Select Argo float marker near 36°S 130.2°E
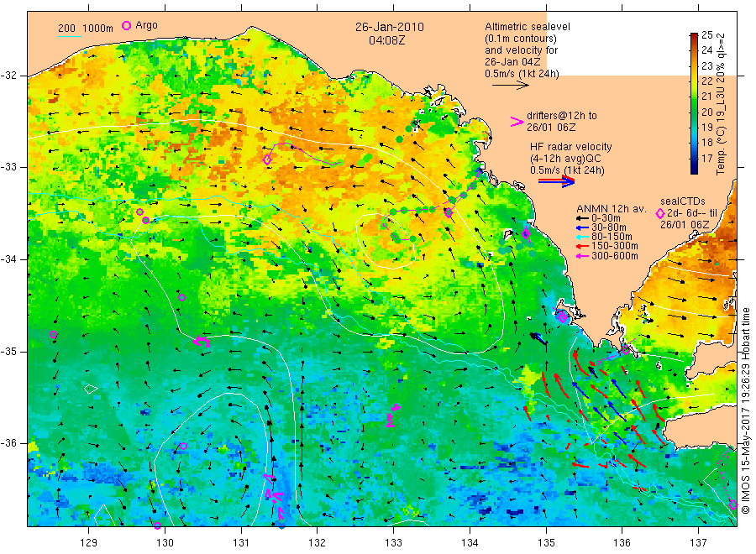The height and width of the screenshot is (554, 756). [x=183, y=446]
